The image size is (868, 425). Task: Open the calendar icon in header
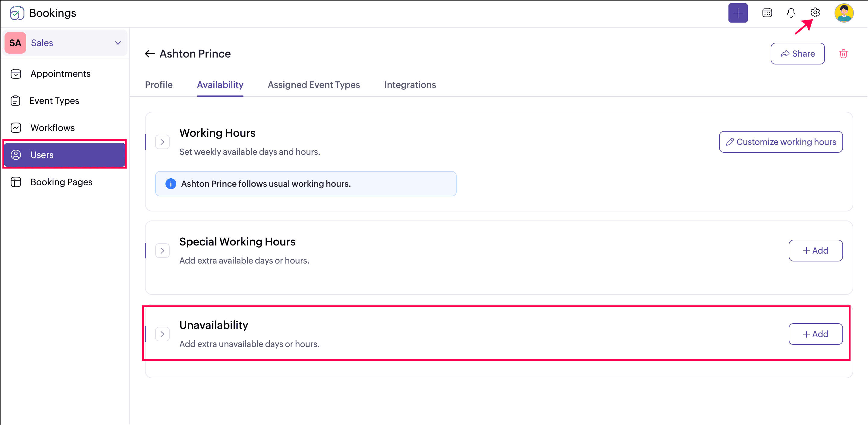click(767, 13)
